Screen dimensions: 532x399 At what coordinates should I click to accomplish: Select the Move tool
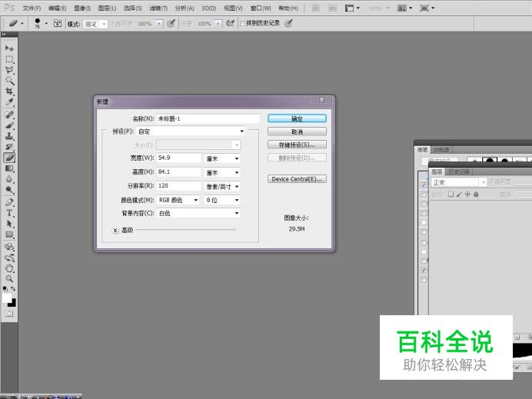[x=9, y=48]
